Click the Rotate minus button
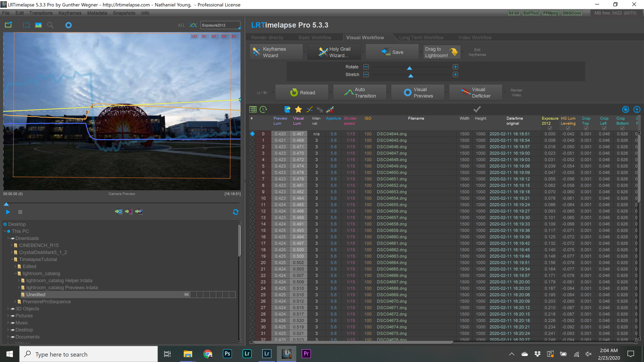Viewport: 644px width, 362px height. 366,67
